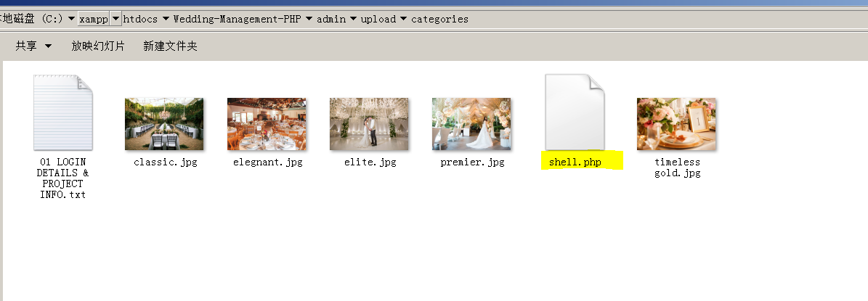This screenshot has height=301, width=868.
Task: Select the LOGIN DETAILS text file icon
Action: click(x=62, y=112)
